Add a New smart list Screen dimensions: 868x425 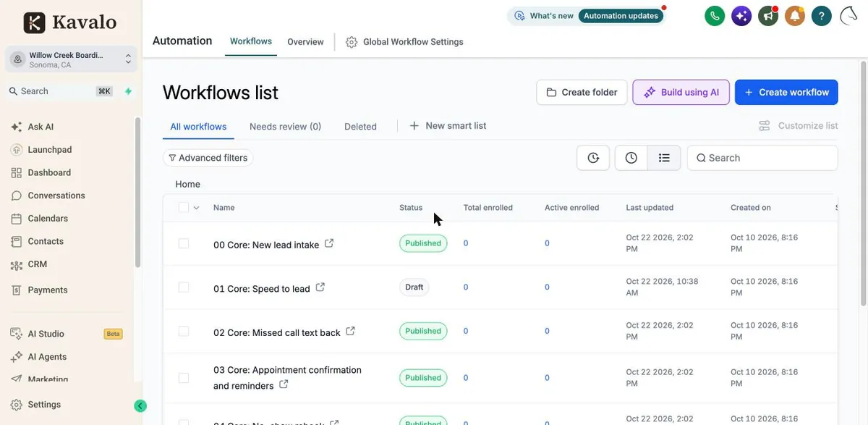[x=448, y=126]
